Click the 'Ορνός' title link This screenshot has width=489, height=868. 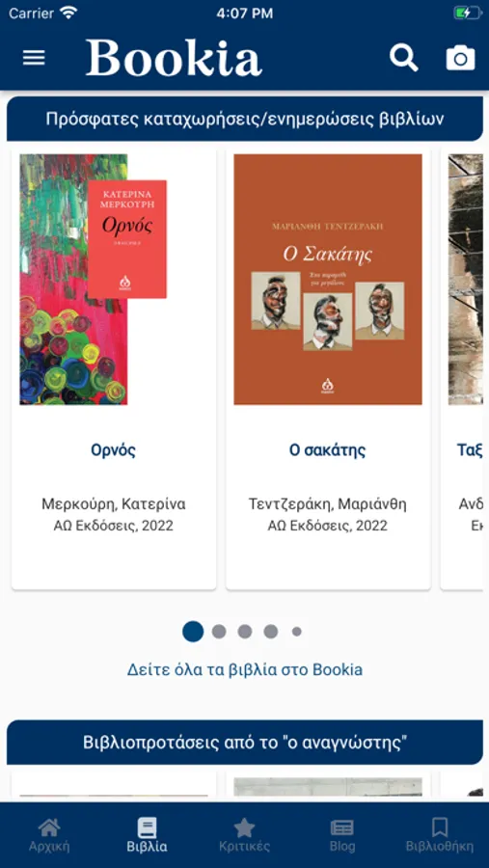[x=114, y=450]
